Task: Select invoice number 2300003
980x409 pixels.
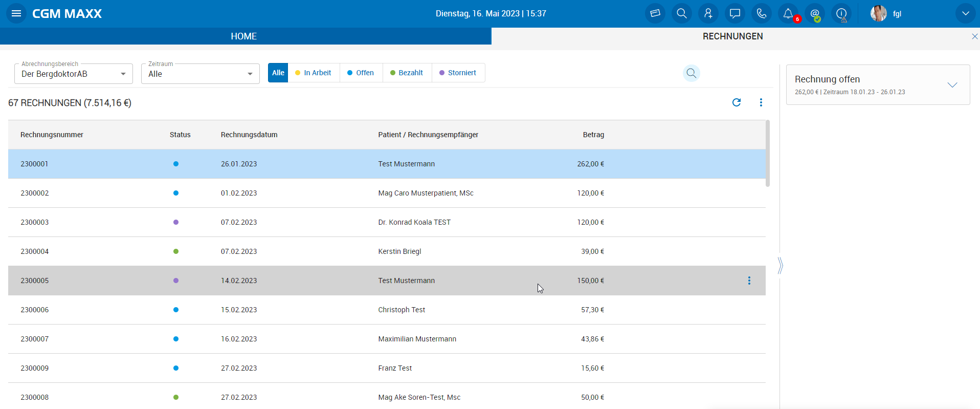Action: [x=35, y=222]
